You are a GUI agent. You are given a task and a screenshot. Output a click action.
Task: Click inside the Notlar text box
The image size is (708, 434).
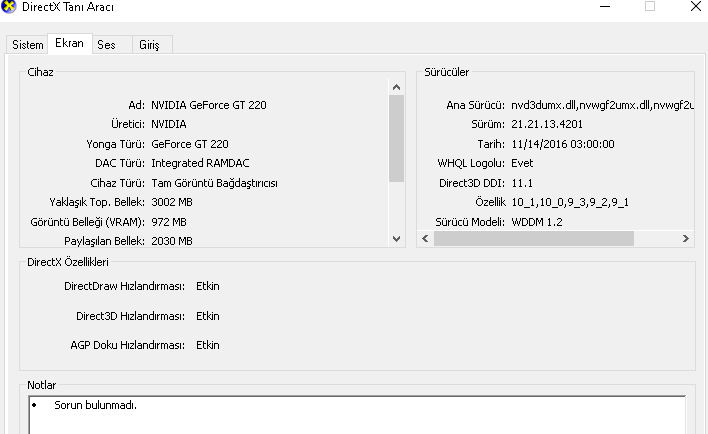pyautogui.click(x=357, y=415)
